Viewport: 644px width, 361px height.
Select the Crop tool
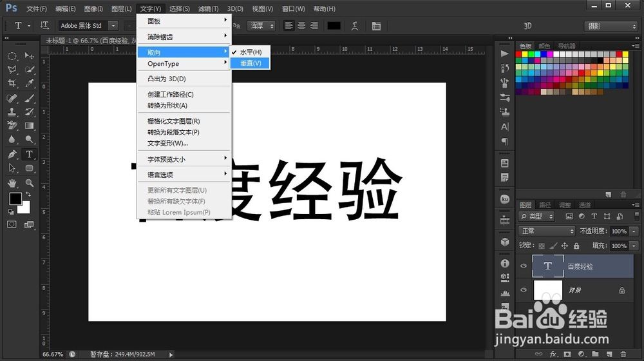click(x=12, y=83)
